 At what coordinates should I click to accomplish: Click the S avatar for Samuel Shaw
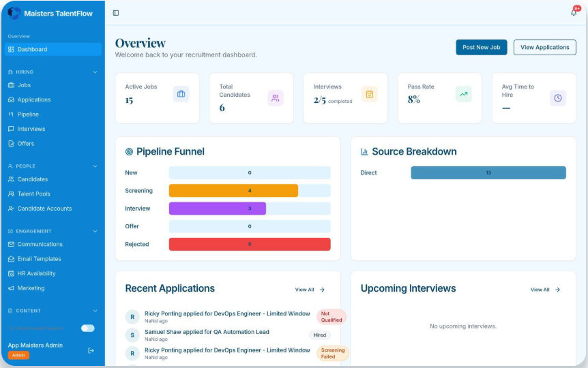tap(132, 335)
